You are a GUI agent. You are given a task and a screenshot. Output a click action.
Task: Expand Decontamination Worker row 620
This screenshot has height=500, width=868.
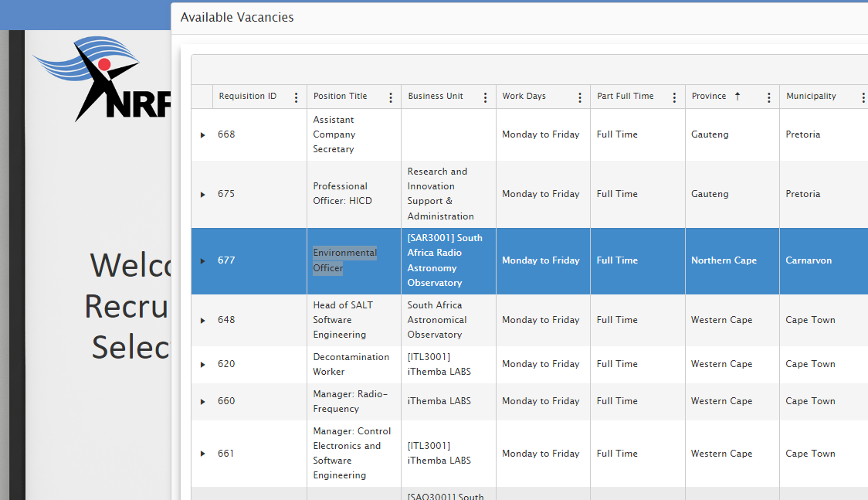[x=202, y=365]
